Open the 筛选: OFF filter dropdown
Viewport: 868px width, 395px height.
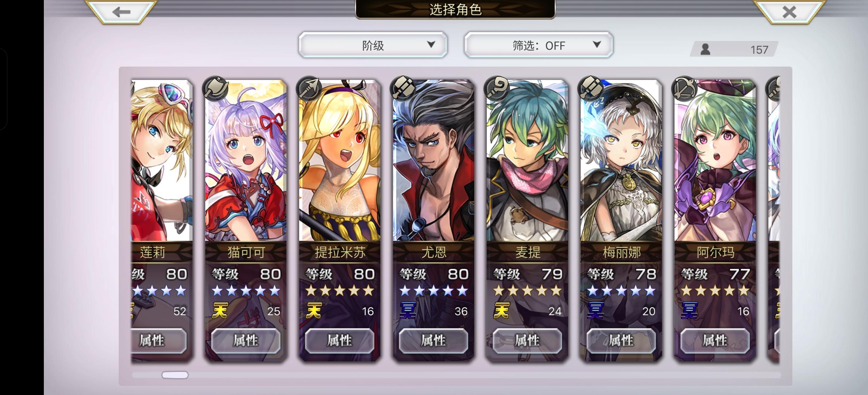pyautogui.click(x=538, y=45)
